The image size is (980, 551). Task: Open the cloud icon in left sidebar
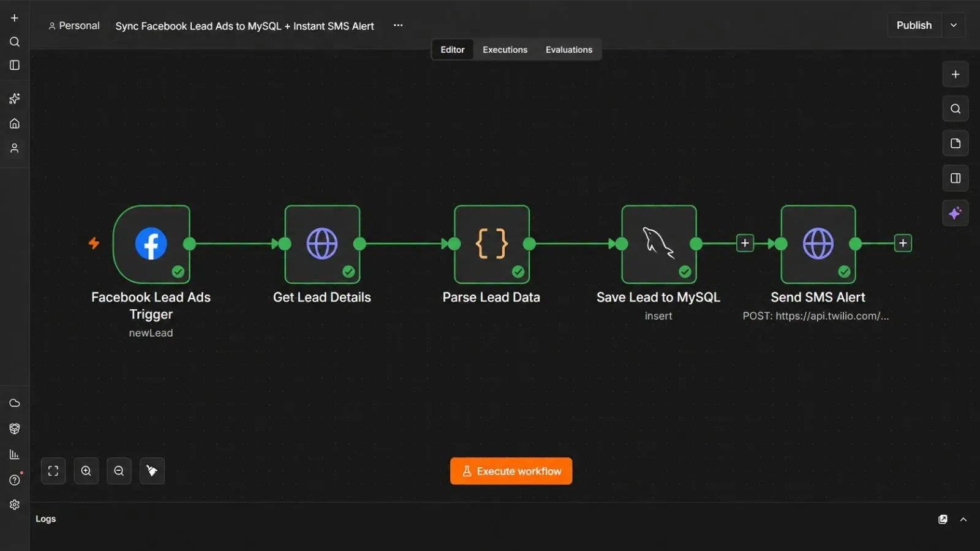[x=15, y=403]
